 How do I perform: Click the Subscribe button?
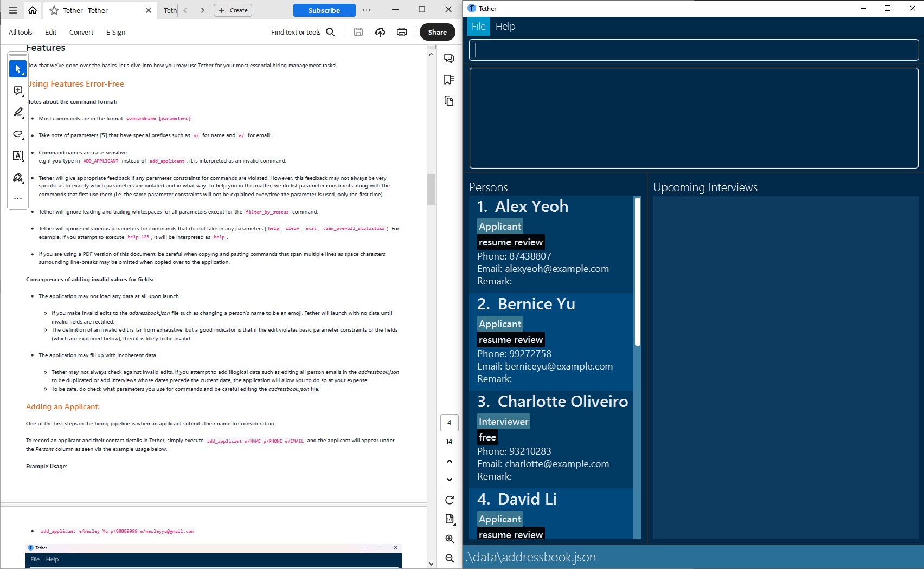[x=324, y=10]
